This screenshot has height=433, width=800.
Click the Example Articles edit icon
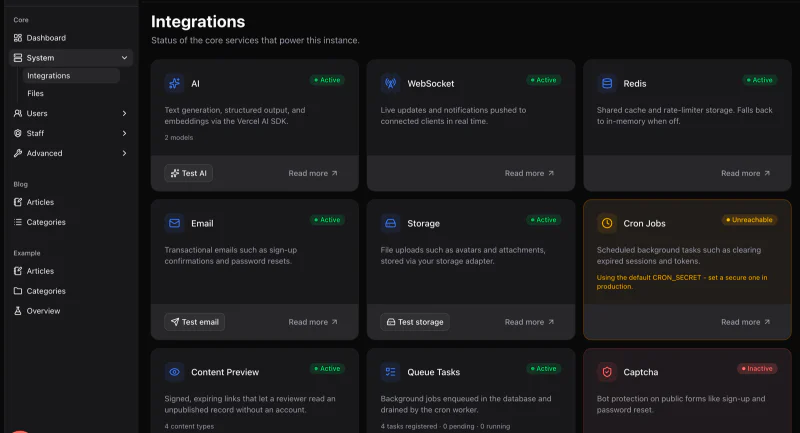18,271
